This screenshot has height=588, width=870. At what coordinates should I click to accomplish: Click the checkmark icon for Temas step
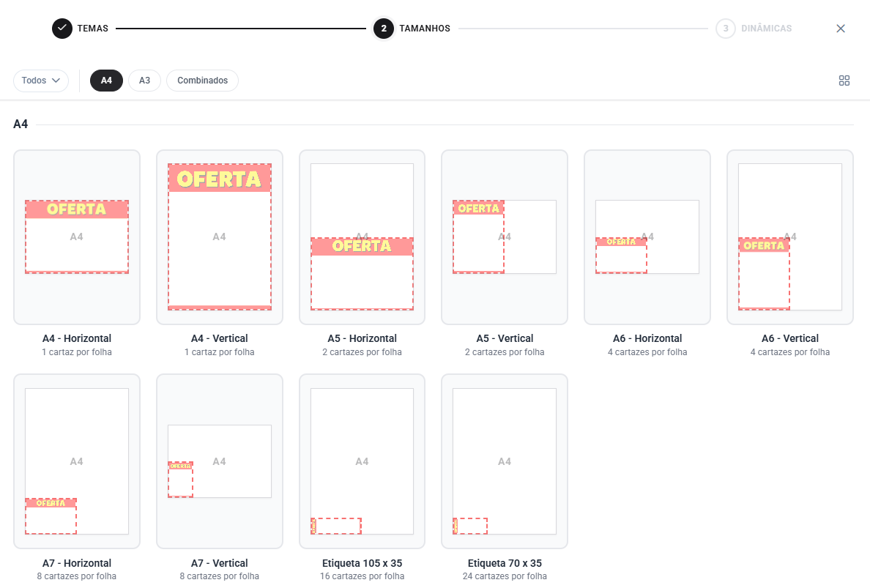62,29
